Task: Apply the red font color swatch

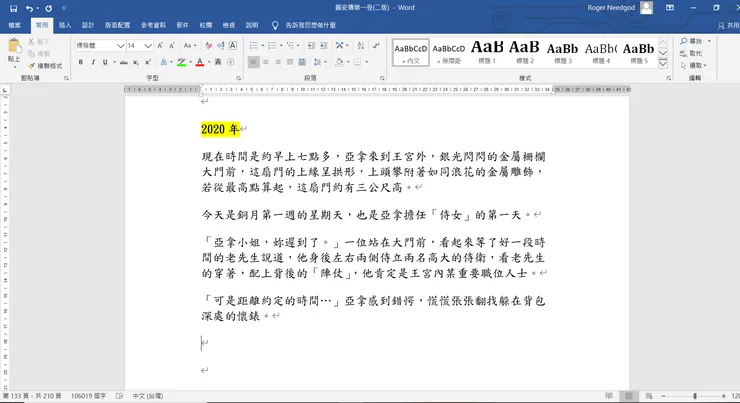Action: point(200,62)
